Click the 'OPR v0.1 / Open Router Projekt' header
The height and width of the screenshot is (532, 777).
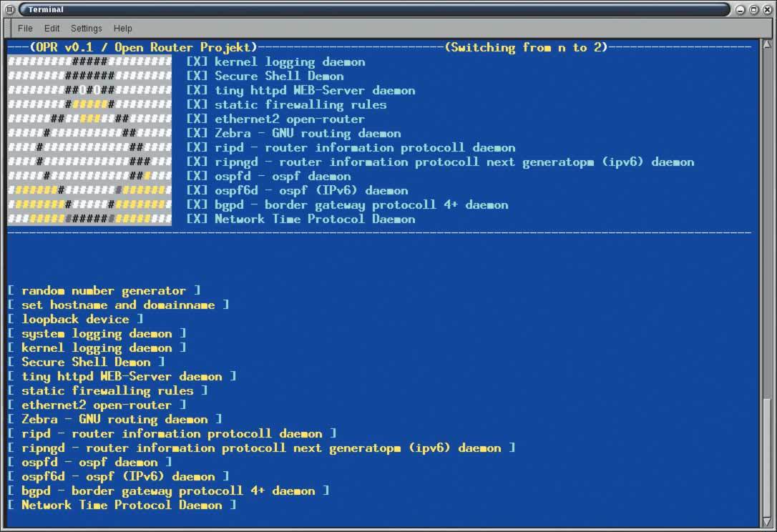(x=144, y=48)
